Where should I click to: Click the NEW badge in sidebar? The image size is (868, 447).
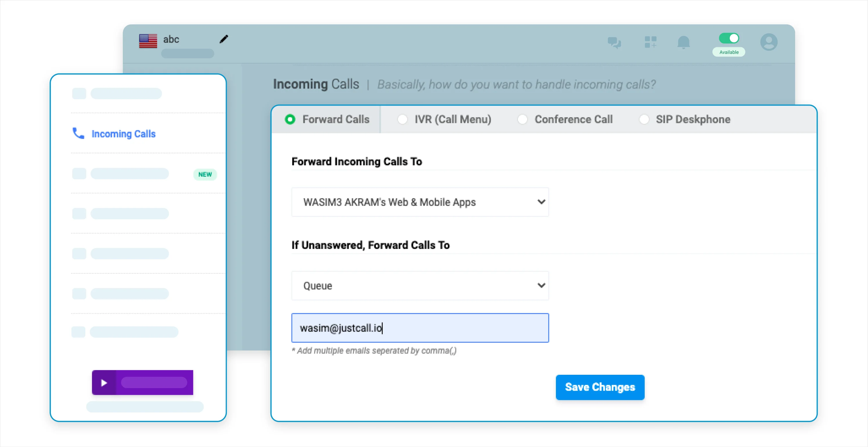pos(205,174)
